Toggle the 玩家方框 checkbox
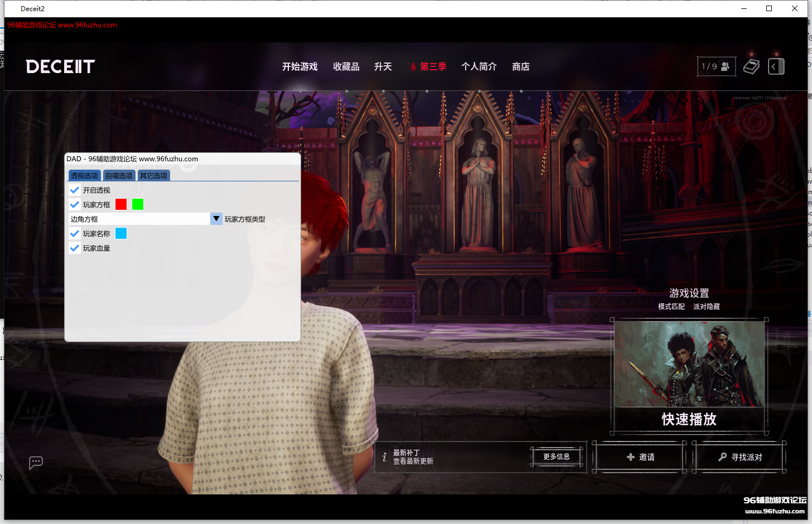This screenshot has width=812, height=524. (75, 205)
